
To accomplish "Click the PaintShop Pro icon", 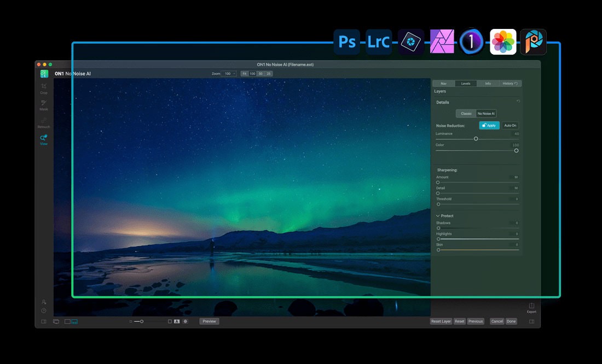I will [x=533, y=42].
